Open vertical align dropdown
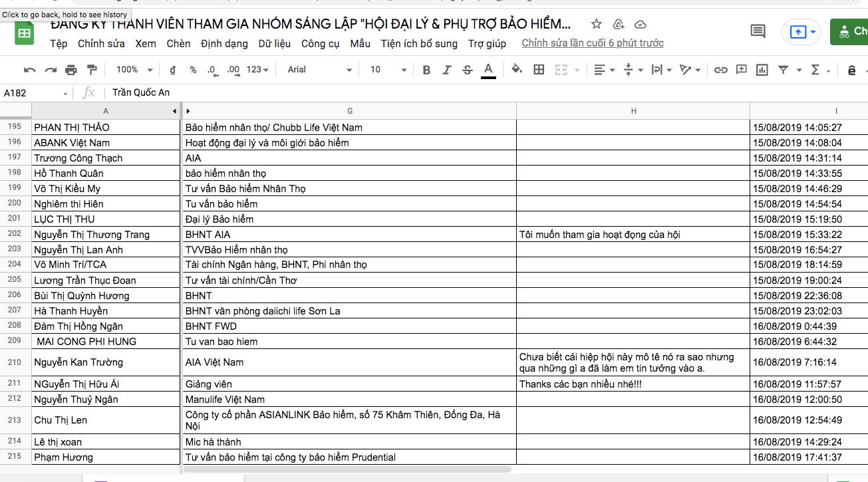This screenshot has height=482, width=868. pos(633,70)
